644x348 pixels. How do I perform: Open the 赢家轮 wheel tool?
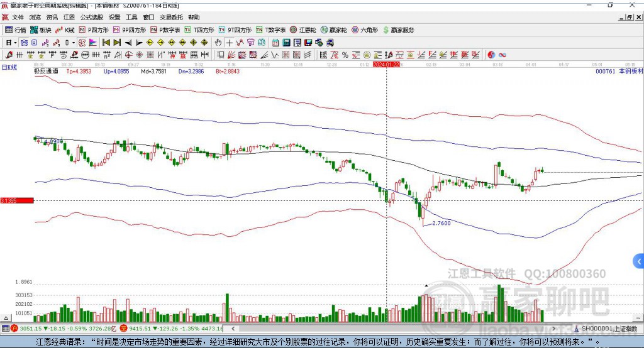[334, 30]
